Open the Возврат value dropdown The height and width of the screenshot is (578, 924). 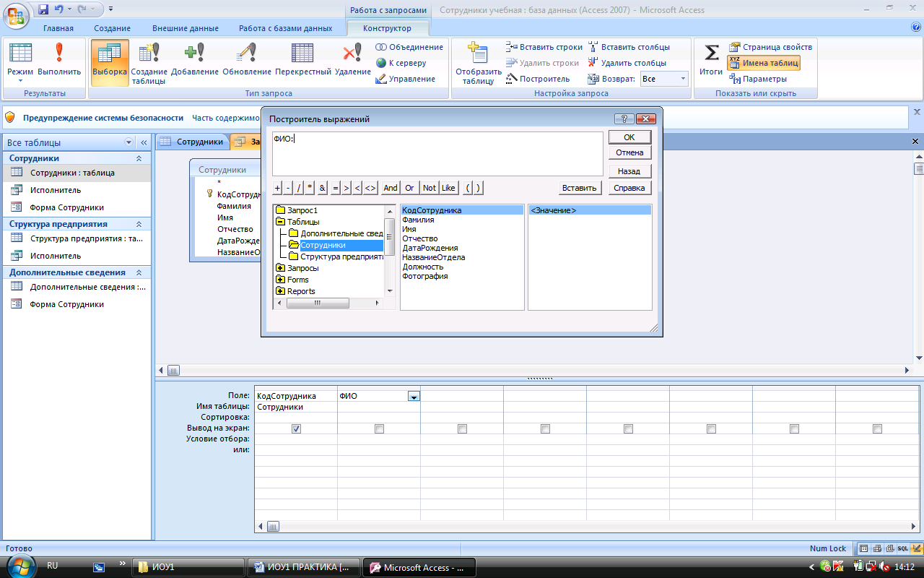pos(683,79)
